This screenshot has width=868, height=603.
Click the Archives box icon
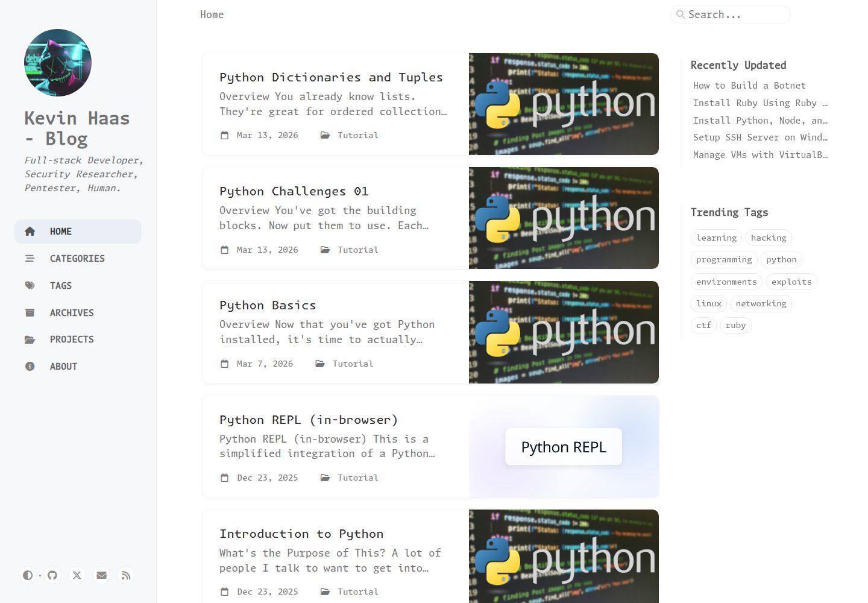coord(30,312)
